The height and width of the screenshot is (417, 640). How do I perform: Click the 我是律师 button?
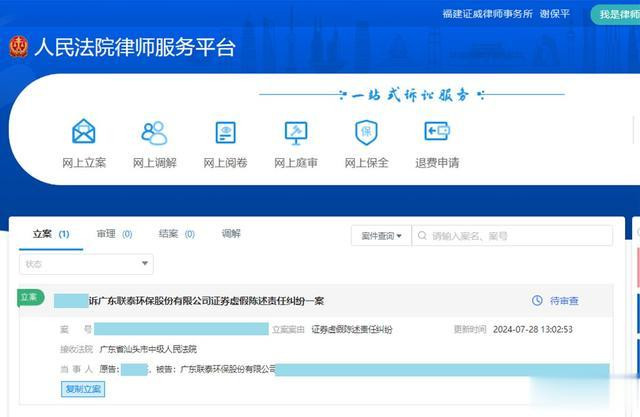[x=618, y=14]
